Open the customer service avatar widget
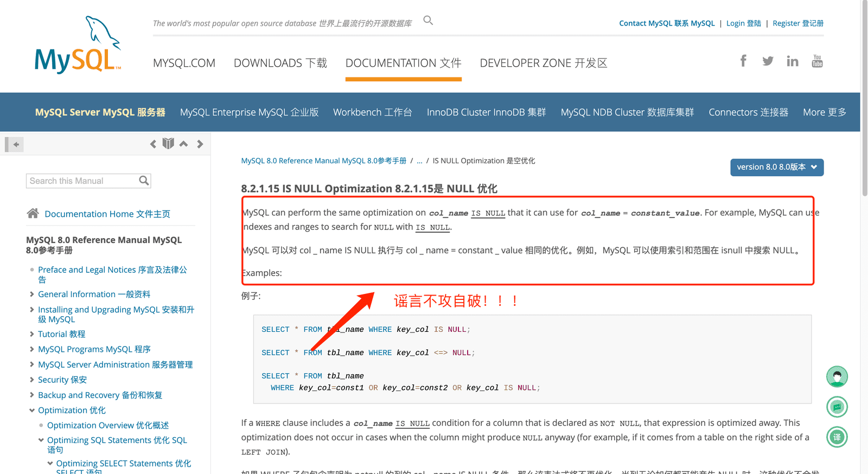868x474 pixels. pos(837,376)
